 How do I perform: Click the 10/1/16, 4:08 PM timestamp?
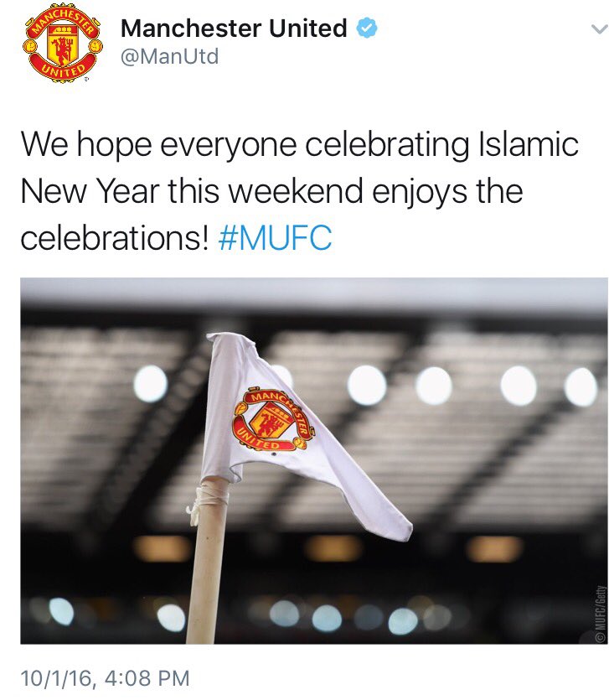(106, 678)
